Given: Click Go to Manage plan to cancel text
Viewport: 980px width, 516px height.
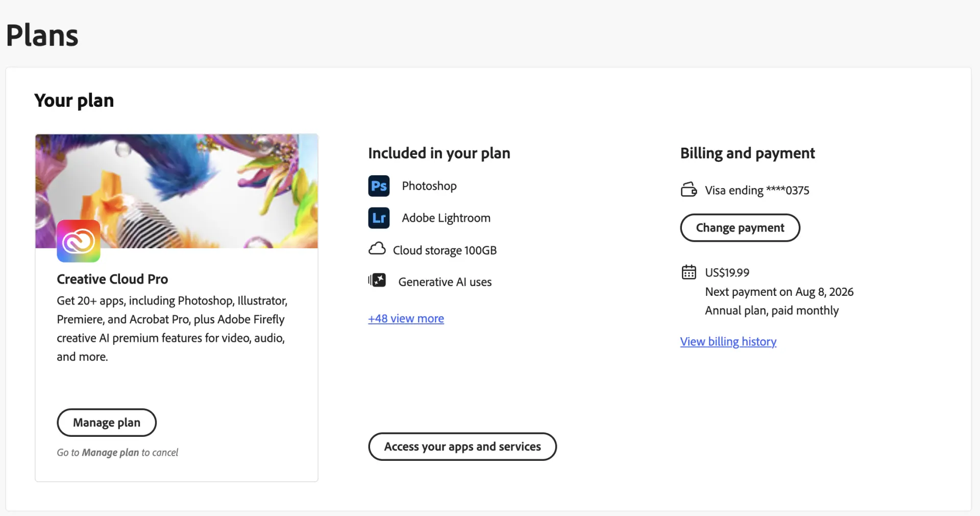Looking at the screenshot, I should (117, 453).
